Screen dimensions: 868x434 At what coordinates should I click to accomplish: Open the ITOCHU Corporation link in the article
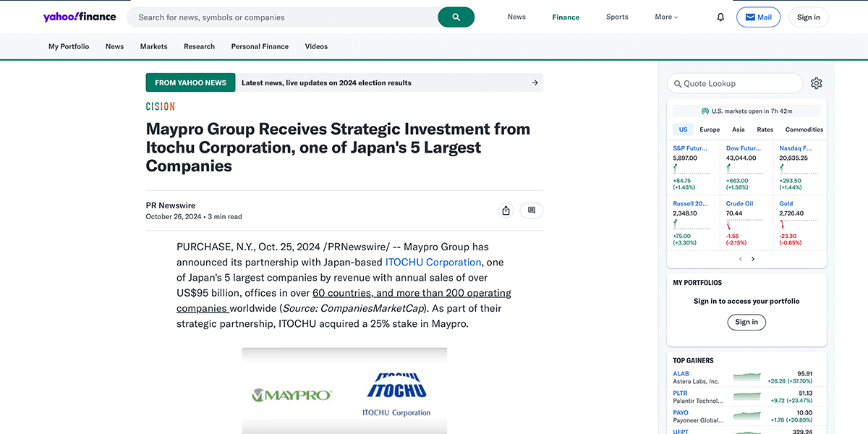point(433,262)
